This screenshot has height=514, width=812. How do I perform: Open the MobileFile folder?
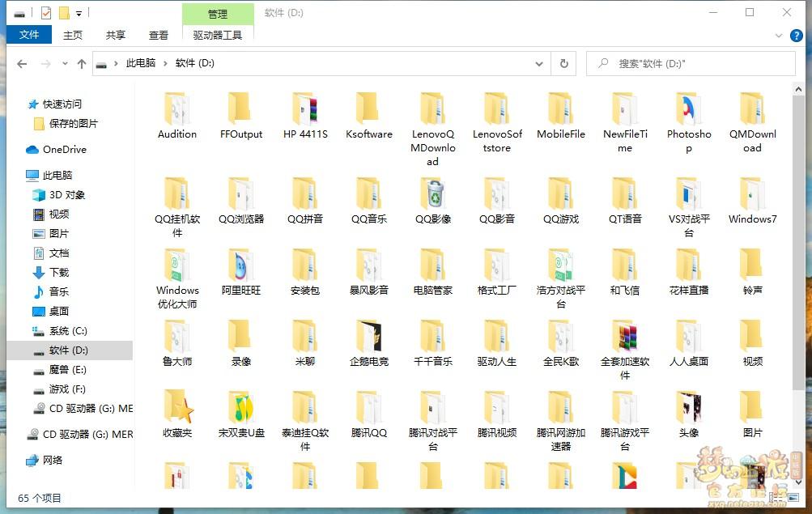point(561,116)
